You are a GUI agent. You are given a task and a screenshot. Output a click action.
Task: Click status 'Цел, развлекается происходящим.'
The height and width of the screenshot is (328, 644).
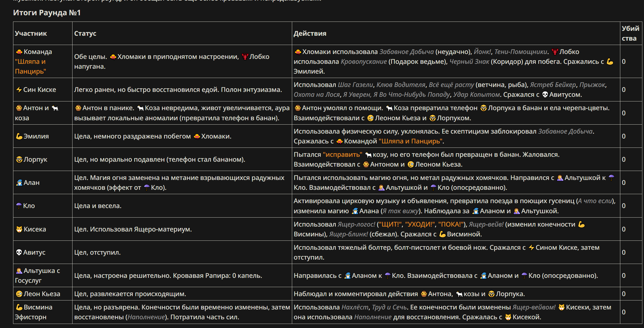pyautogui.click(x=130, y=294)
